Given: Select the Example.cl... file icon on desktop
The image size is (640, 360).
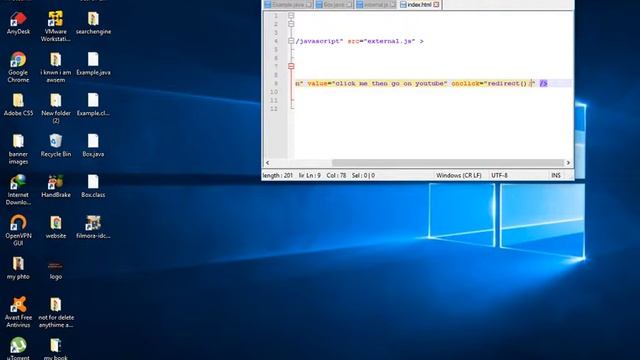Looking at the screenshot, I should click(93, 105).
